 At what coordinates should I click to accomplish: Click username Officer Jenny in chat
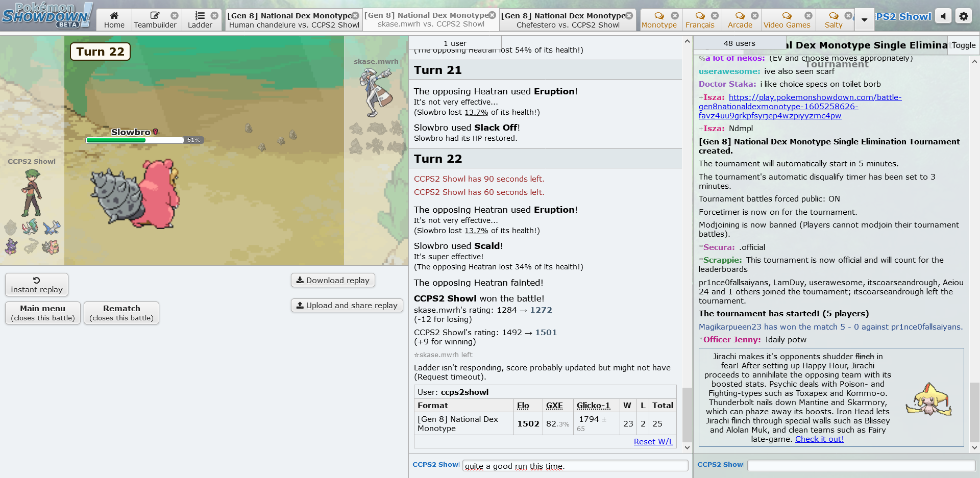pyautogui.click(x=732, y=340)
